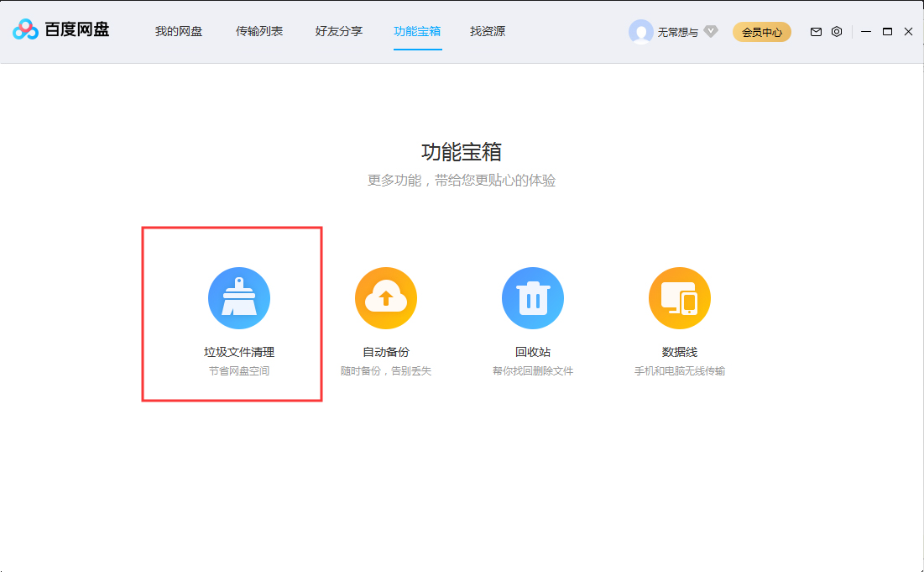Open the message notification icon
This screenshot has height=572, width=924.
pos(815,31)
